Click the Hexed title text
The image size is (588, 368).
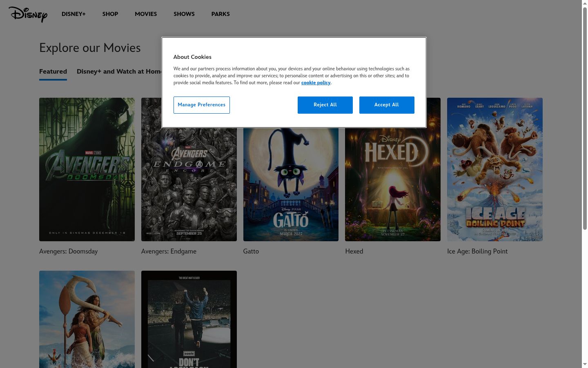[354, 251]
